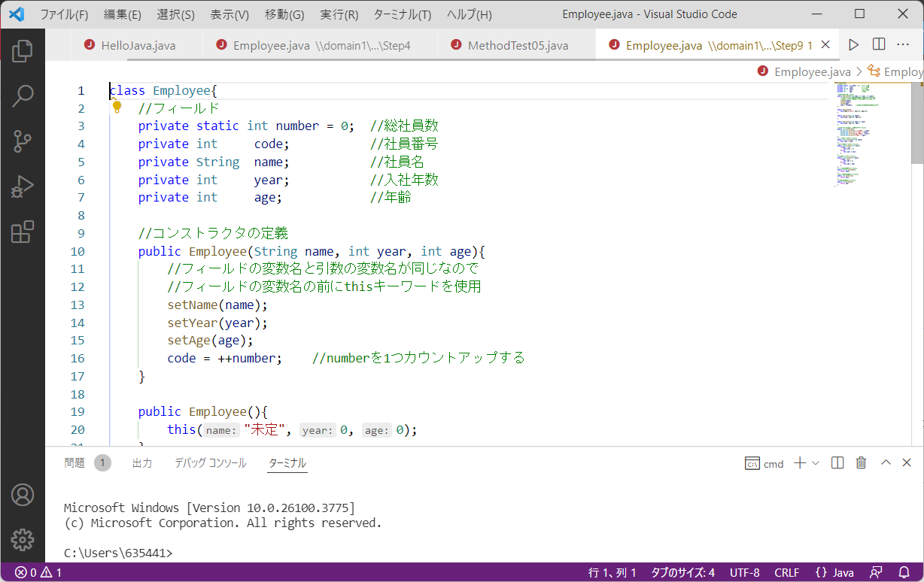Open the 移動(G) menu
Viewport: 924px width, 582px height.
pos(284,14)
